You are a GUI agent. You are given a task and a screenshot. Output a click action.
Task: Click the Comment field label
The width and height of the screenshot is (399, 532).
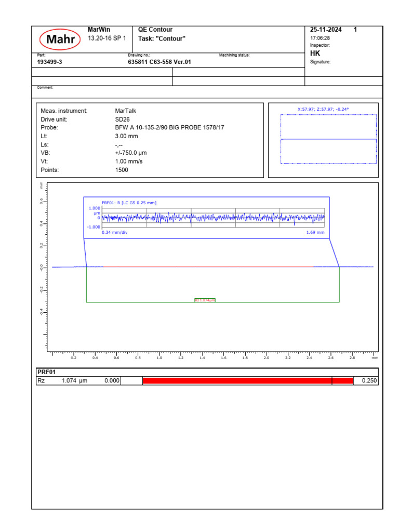click(x=45, y=87)
